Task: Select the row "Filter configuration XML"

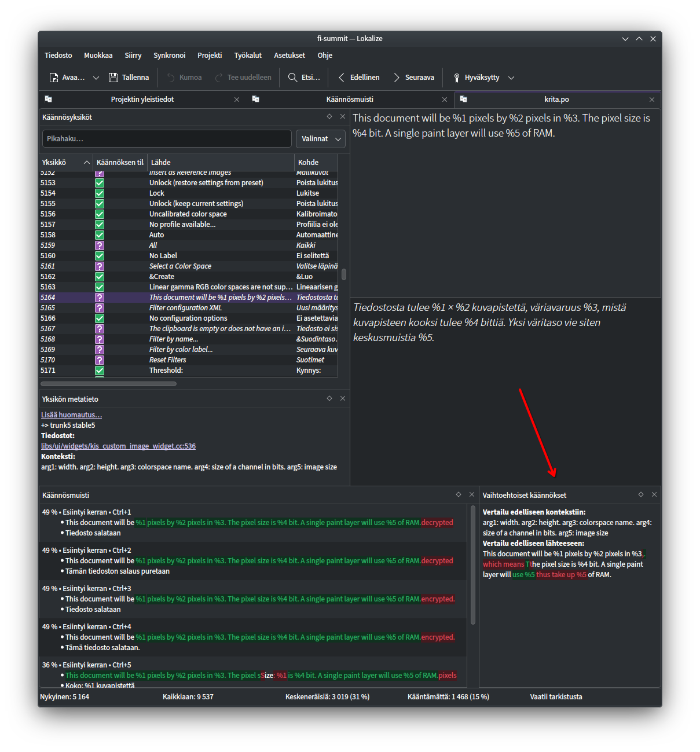Action: pyautogui.click(x=189, y=308)
